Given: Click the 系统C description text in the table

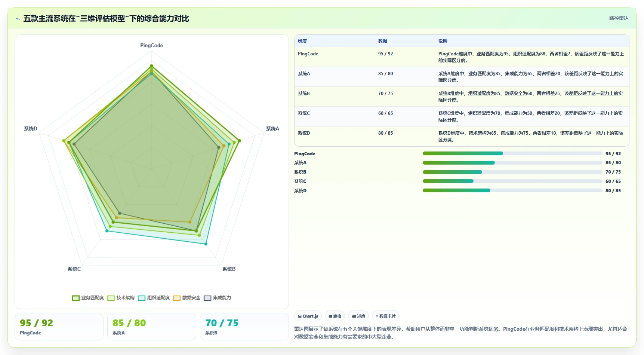Looking at the screenshot, I should click(531, 117).
